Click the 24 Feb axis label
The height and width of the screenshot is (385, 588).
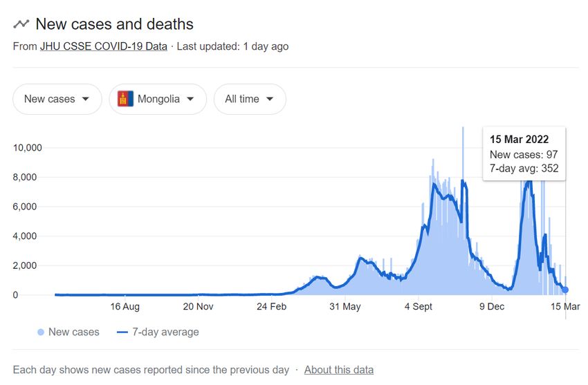[x=271, y=306]
